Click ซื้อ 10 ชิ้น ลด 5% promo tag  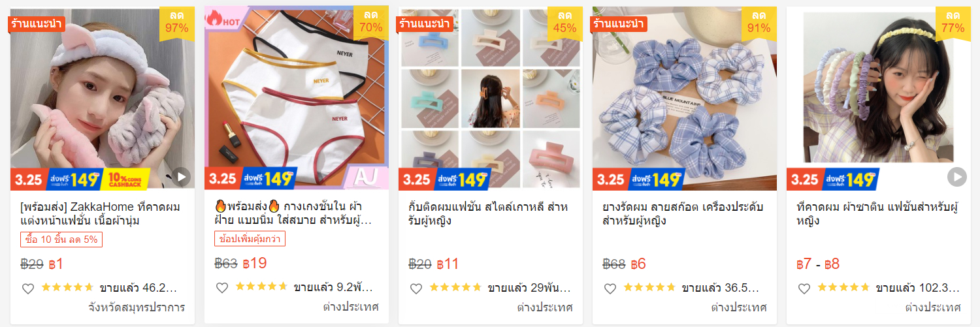[61, 240]
